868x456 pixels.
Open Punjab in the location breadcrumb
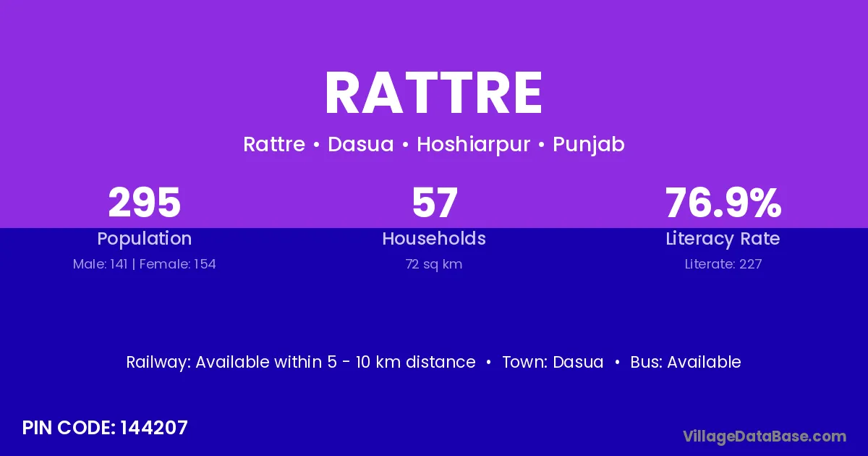[588, 145]
